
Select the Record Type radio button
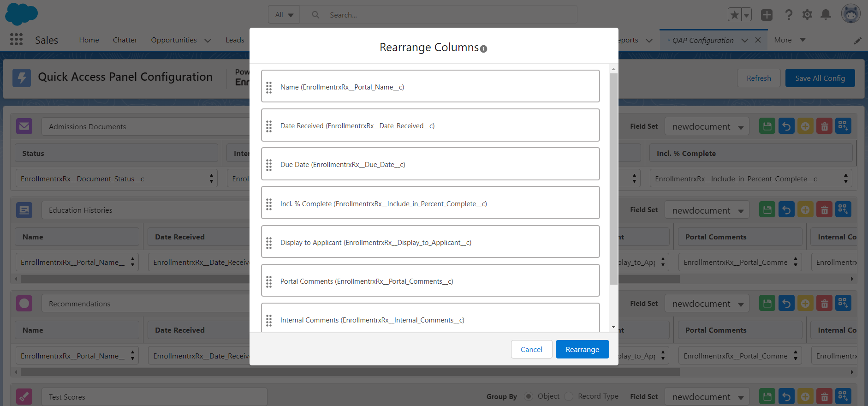point(569,396)
